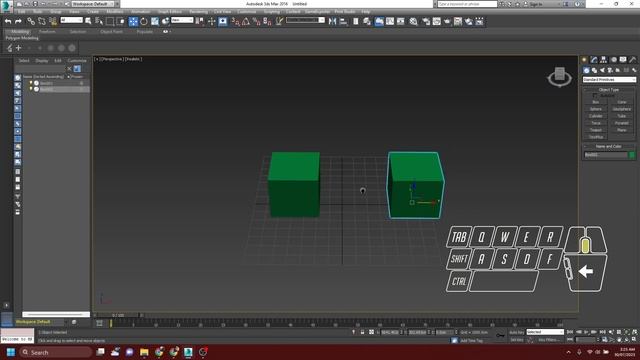Select the Select and Move tool
Viewport: 640px width, 360px height.
tap(133, 21)
